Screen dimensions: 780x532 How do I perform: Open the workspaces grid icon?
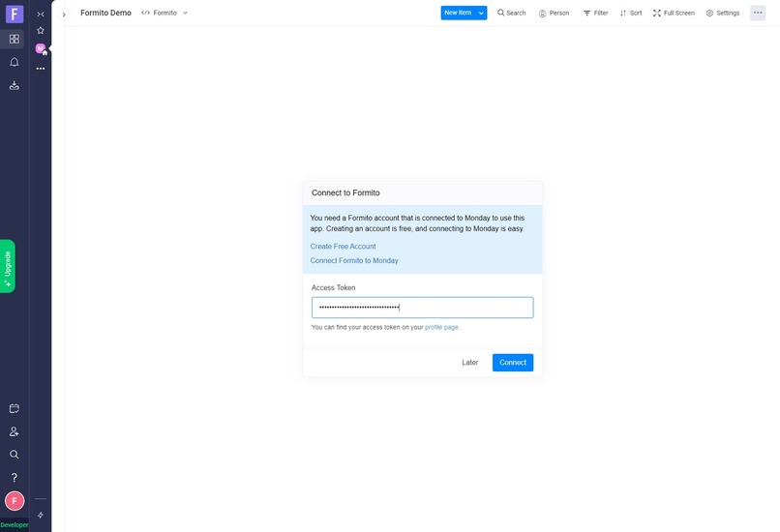coord(15,39)
